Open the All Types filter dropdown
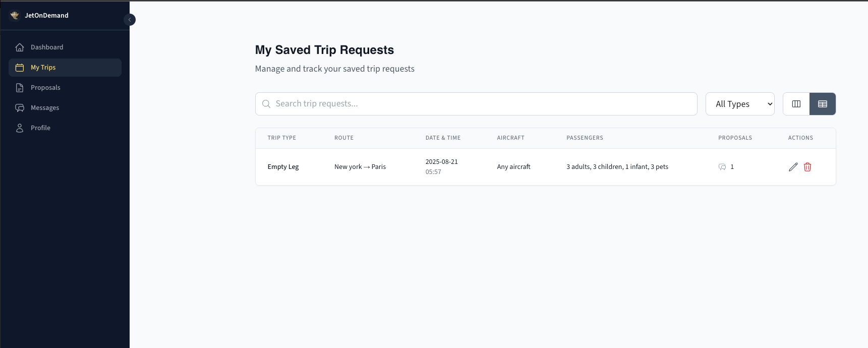The image size is (868, 348). tap(740, 104)
